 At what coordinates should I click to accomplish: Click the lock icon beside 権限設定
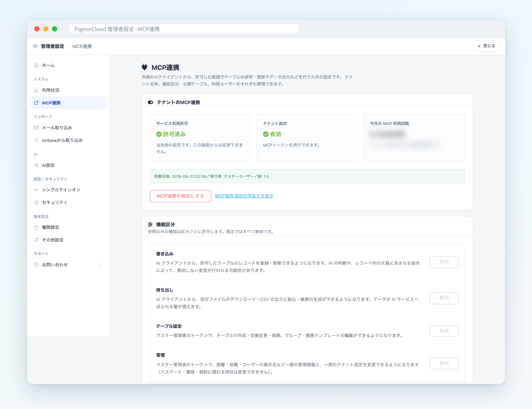(x=36, y=227)
